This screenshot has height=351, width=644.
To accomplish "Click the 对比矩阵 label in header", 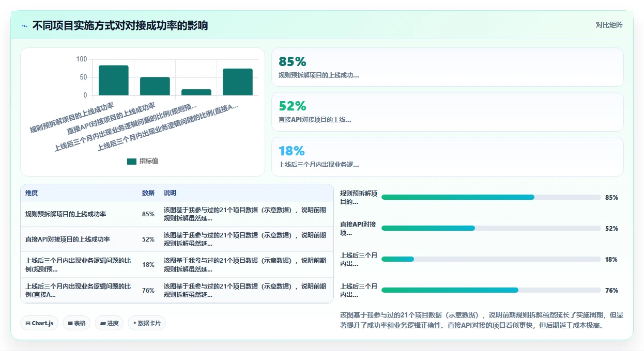I will tap(609, 25).
